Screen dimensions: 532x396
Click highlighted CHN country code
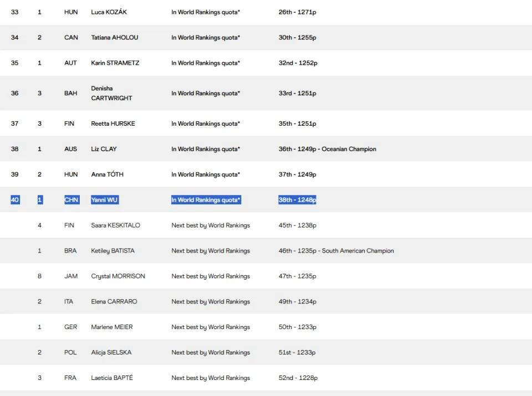pos(71,200)
